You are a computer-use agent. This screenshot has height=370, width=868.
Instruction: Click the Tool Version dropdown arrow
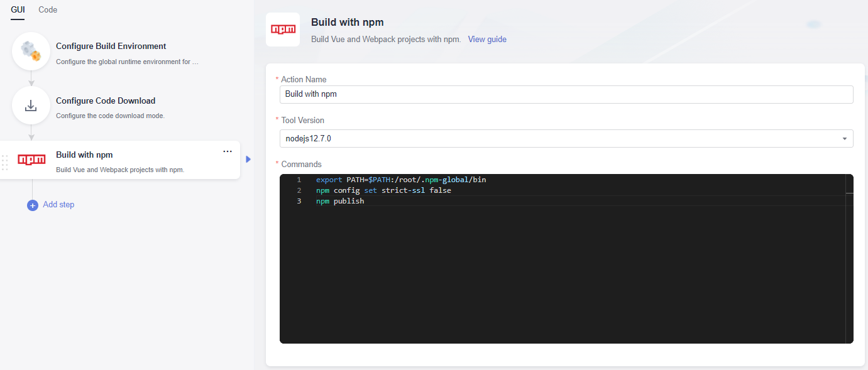click(844, 139)
